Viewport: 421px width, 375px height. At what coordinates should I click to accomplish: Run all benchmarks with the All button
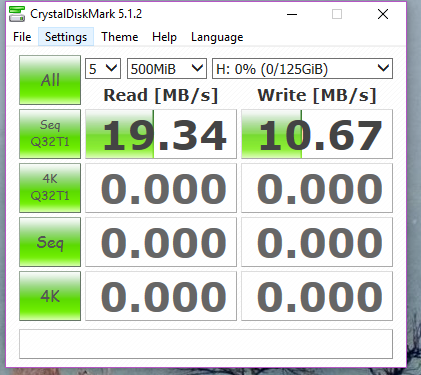tap(50, 80)
